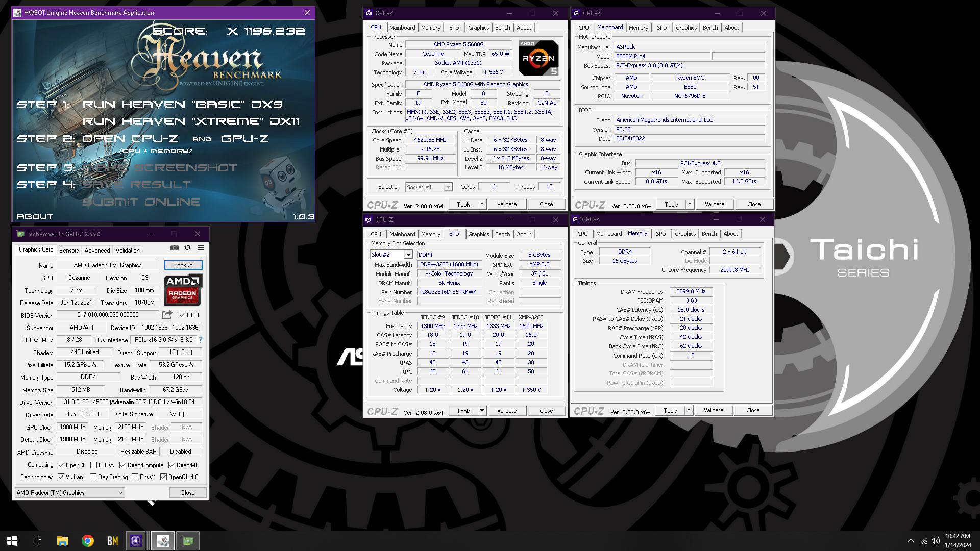
Task: Open the GPU-Z hamburger menu
Action: click(x=201, y=247)
